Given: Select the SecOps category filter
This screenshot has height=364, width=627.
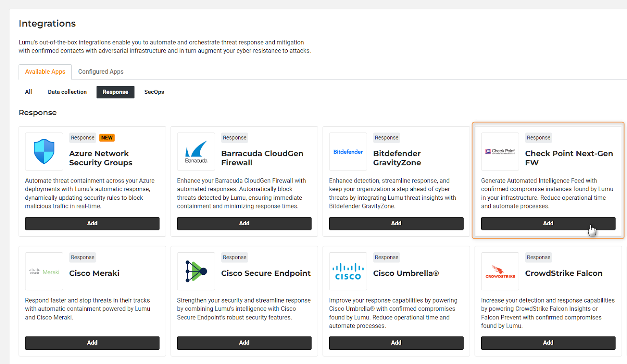Looking at the screenshot, I should pyautogui.click(x=154, y=92).
